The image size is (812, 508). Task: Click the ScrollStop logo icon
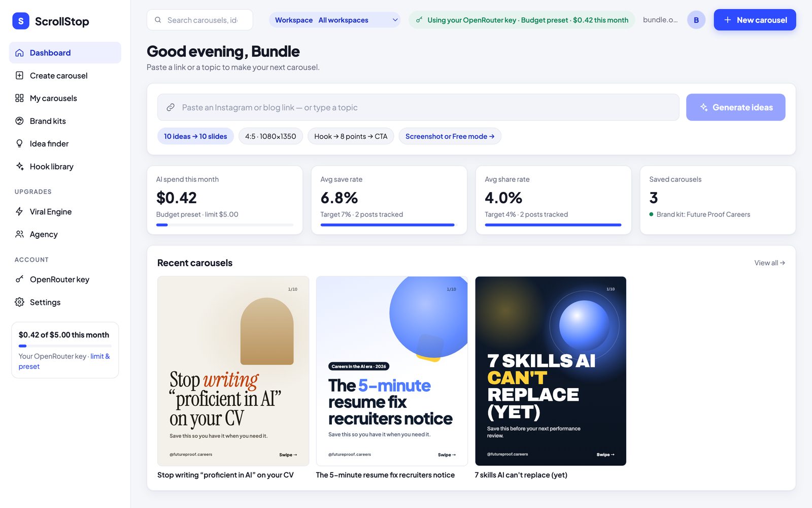21,21
